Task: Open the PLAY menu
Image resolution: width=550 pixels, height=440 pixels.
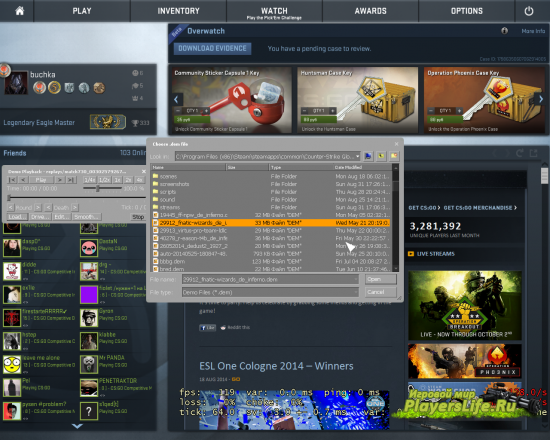Action: [x=82, y=11]
